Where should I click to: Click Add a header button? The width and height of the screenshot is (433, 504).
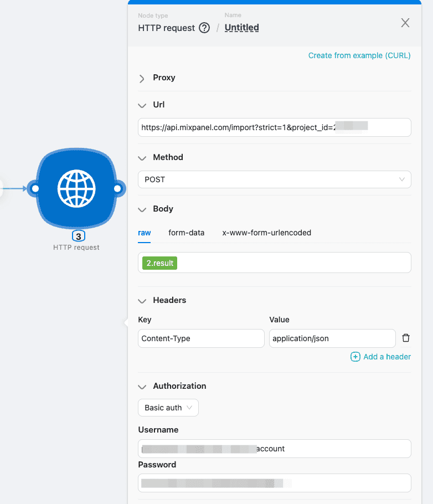pyautogui.click(x=381, y=357)
